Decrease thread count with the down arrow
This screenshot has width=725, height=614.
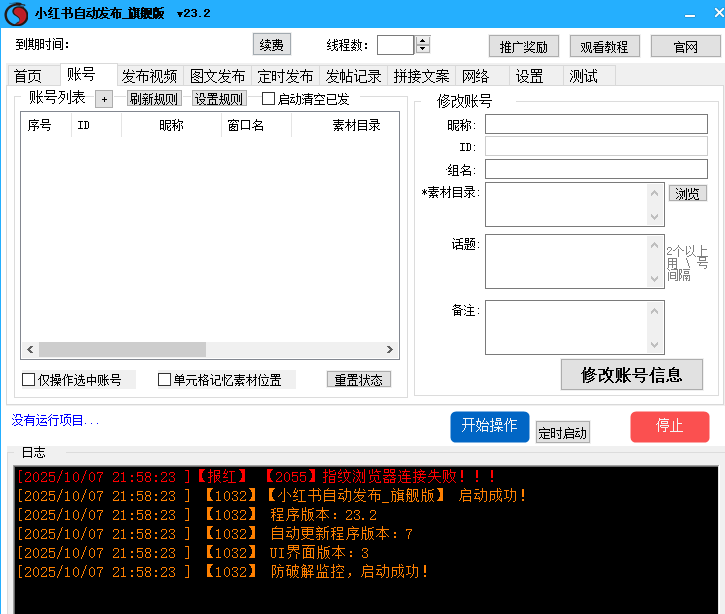click(423, 49)
